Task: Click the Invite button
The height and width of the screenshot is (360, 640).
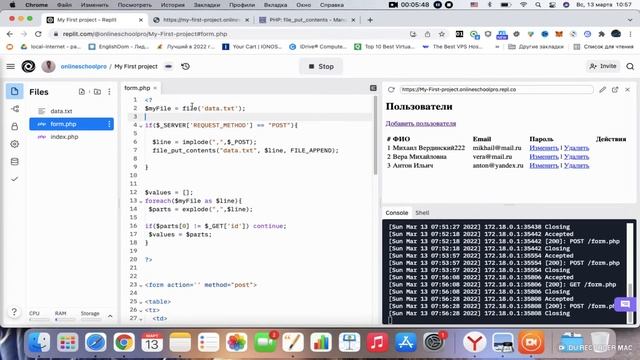Action: (x=603, y=66)
